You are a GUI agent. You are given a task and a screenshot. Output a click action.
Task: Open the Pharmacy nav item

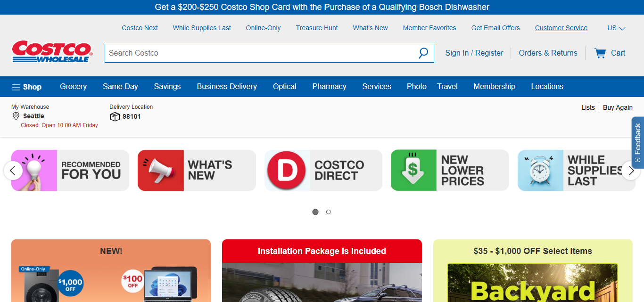coord(329,86)
